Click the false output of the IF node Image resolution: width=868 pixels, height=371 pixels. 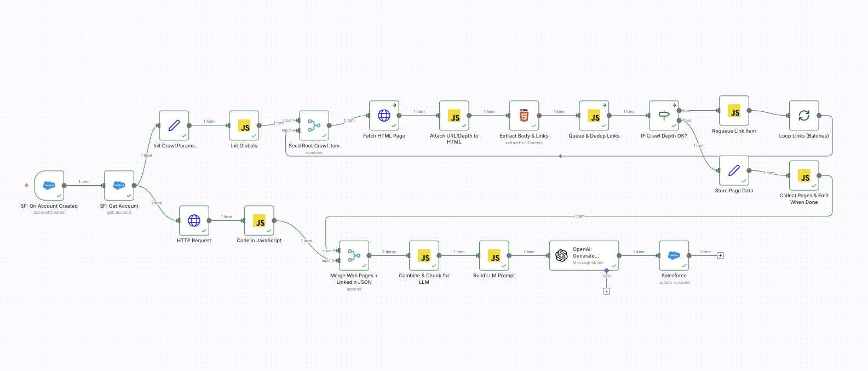(679, 120)
